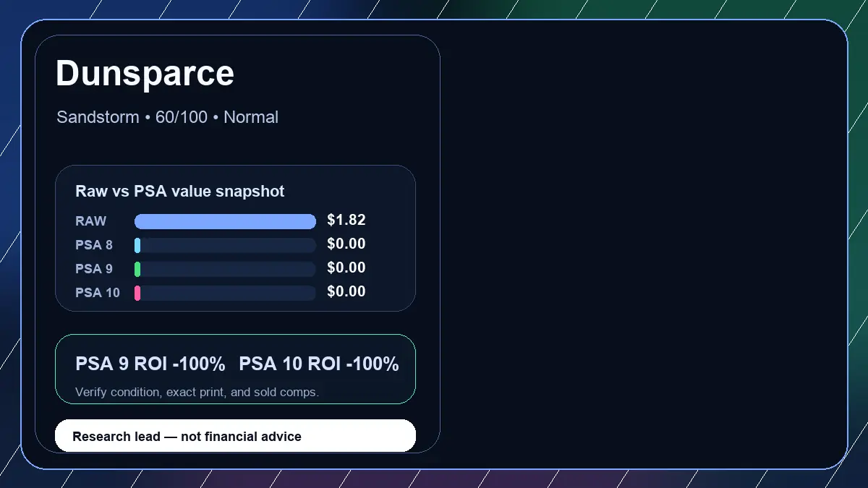
Task: Click the PSA 10 pink bar marker
Action: coord(137,293)
